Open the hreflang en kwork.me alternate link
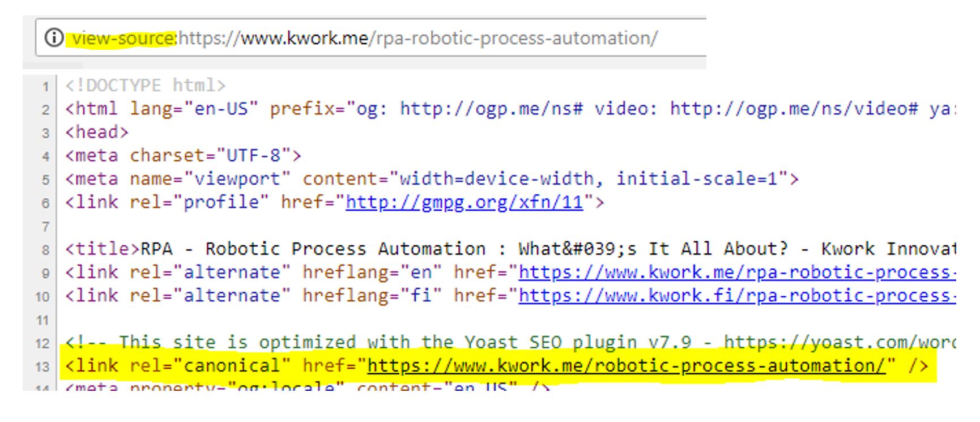The height and width of the screenshot is (422, 980). click(737, 272)
